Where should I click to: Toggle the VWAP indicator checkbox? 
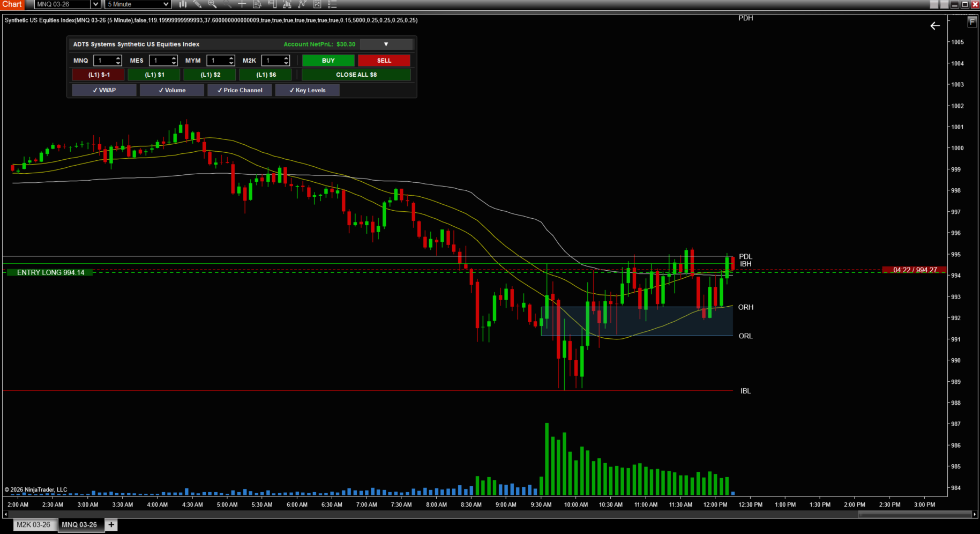coord(103,90)
